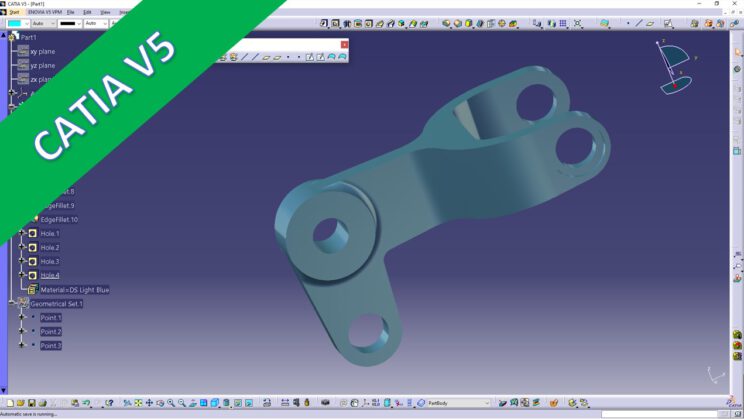Collapse the Geometrical Set.1 node
The height and width of the screenshot is (419, 744).
pos(11,303)
